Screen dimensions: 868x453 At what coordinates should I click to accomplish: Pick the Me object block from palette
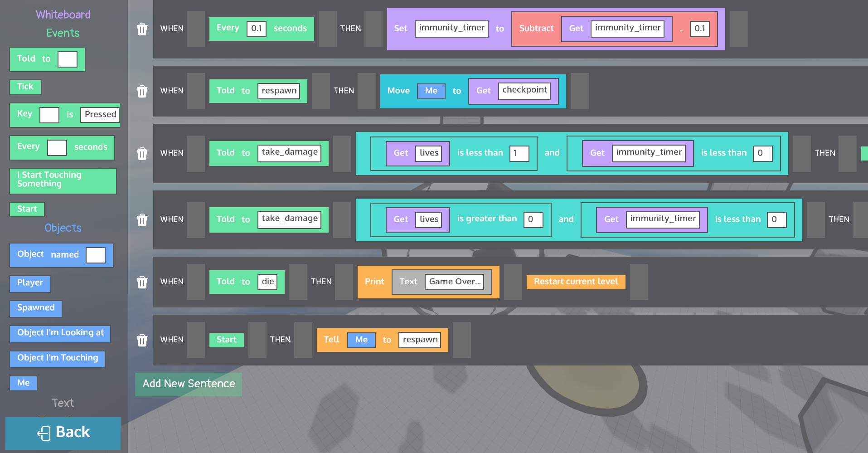click(x=24, y=383)
